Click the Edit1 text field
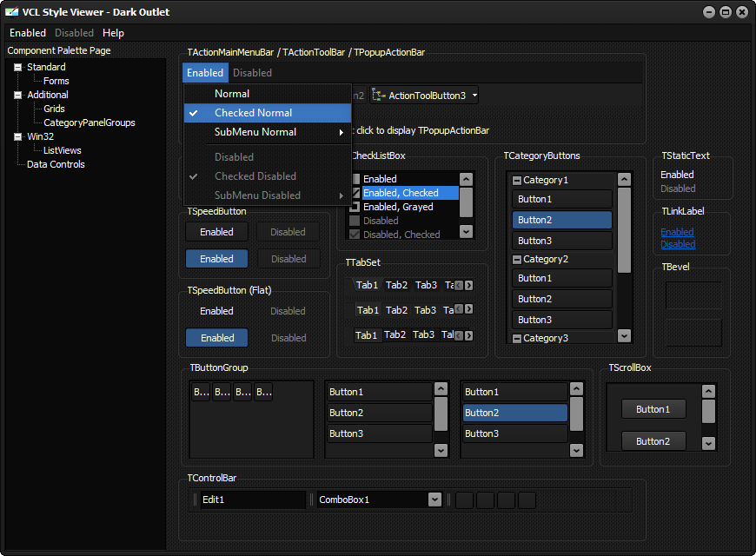Image resolution: width=756 pixels, height=556 pixels. 253,500
